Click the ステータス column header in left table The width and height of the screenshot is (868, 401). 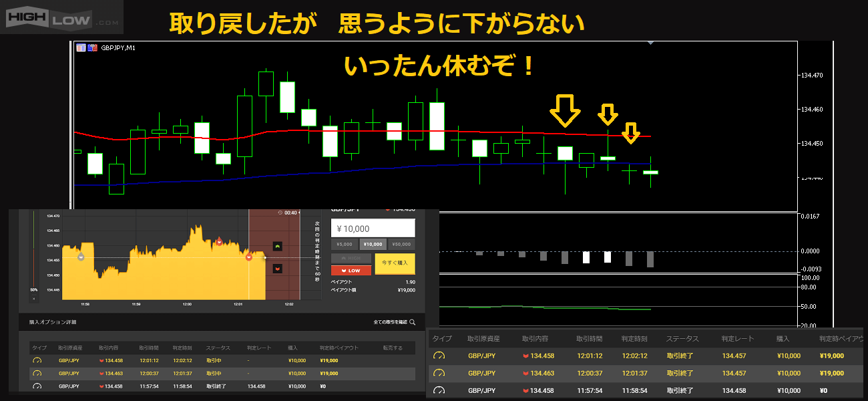point(218,348)
